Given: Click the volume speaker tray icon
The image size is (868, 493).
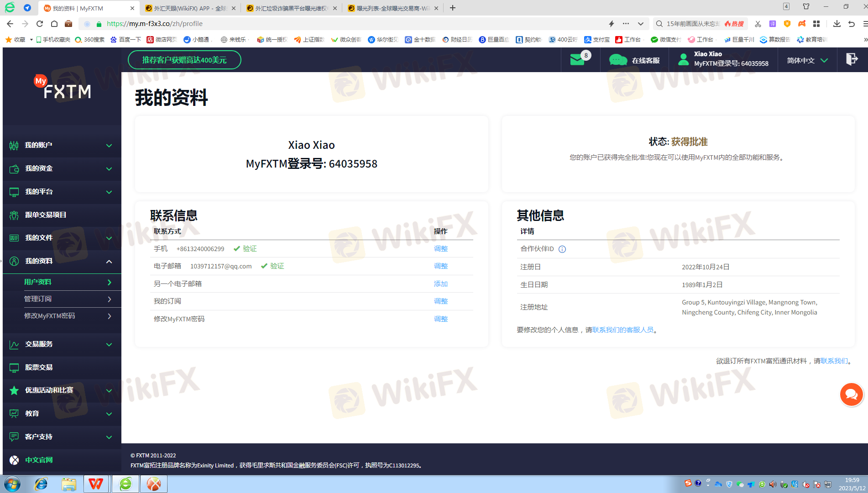Looking at the screenshot, I should click(773, 485).
